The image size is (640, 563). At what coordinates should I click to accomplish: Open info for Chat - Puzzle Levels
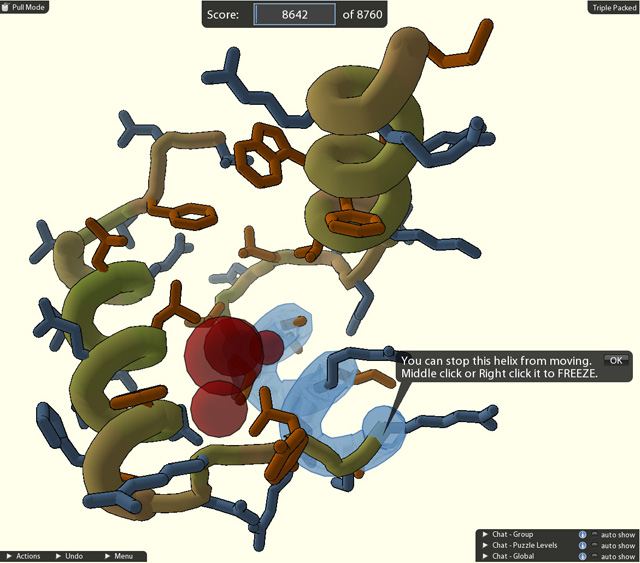point(583,545)
